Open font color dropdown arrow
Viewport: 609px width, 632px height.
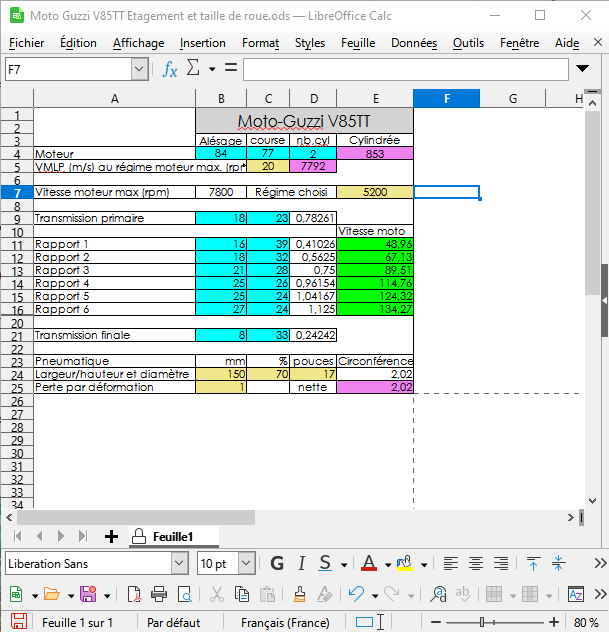388,565
